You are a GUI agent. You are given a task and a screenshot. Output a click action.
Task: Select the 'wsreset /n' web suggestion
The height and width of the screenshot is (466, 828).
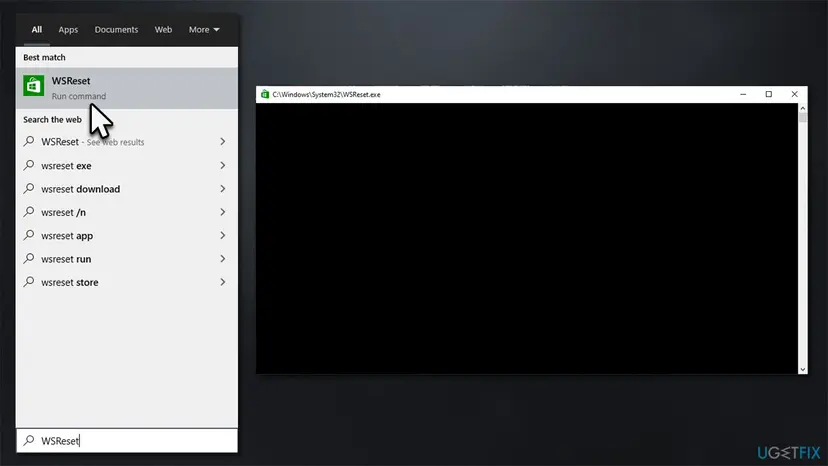click(x=127, y=212)
